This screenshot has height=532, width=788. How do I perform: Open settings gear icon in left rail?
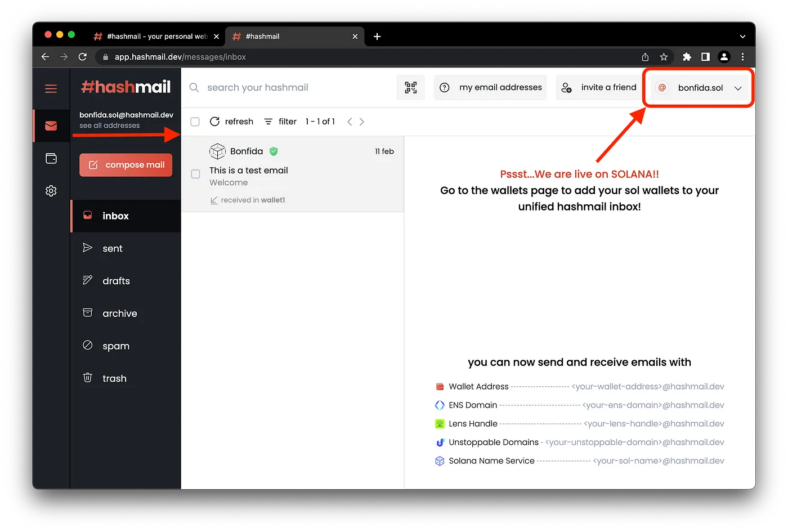tap(51, 191)
